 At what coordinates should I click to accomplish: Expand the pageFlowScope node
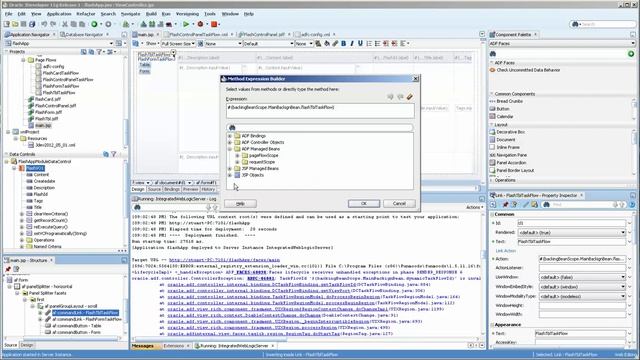click(x=238, y=156)
